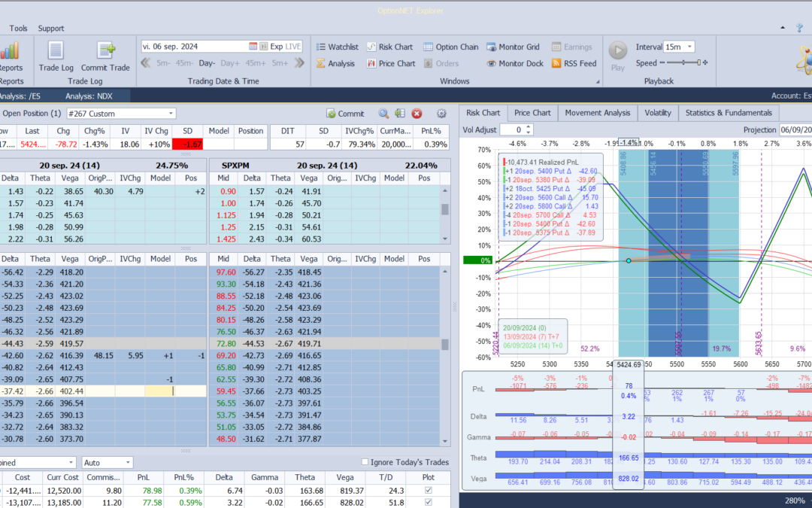
Task: Open the Trade Log window
Action: [56, 56]
